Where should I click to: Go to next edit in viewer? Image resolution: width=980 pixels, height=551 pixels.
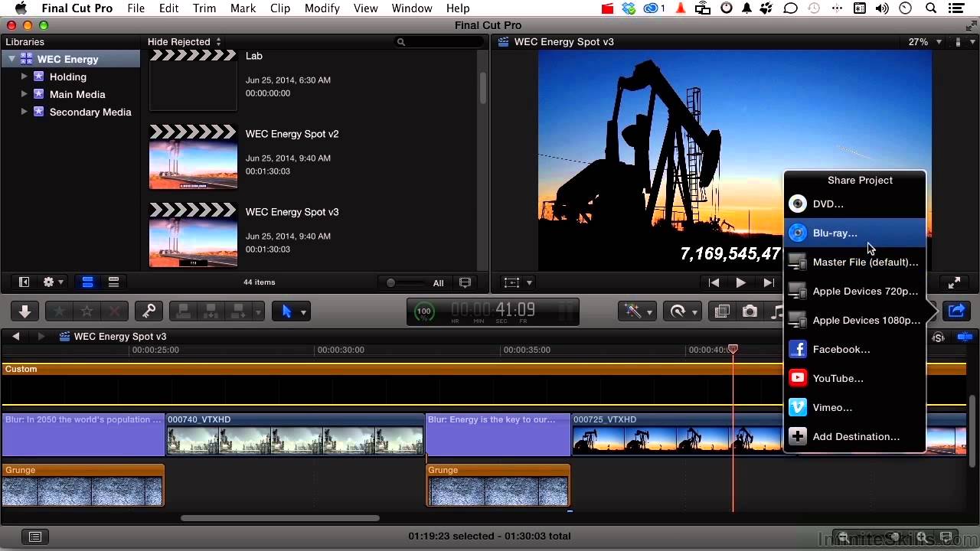[768, 282]
